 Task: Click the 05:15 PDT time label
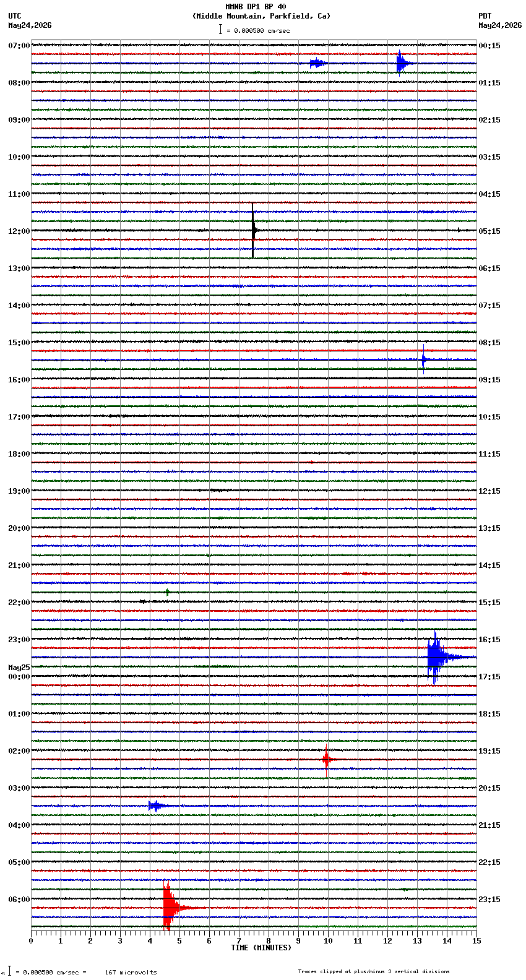tap(489, 231)
